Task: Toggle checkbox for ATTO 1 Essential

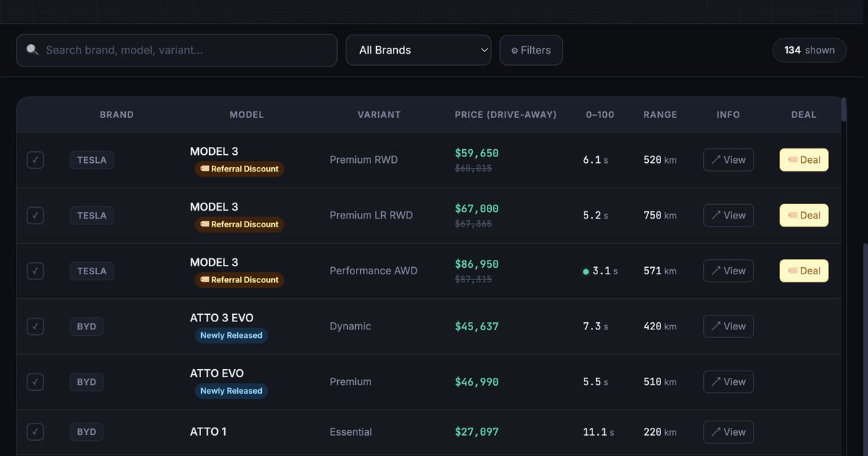Action: click(x=35, y=432)
